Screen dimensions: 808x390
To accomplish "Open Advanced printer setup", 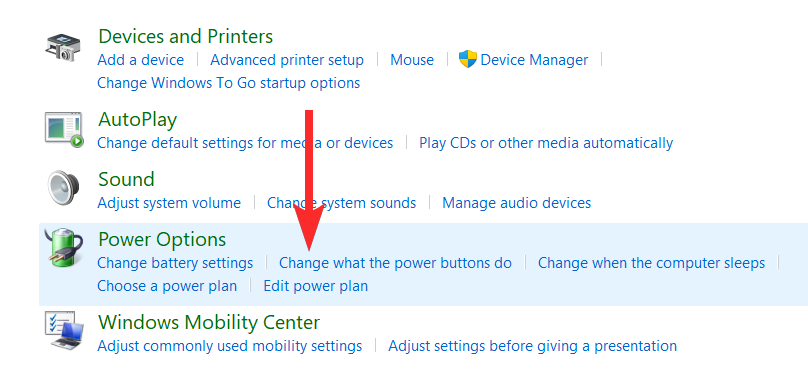I will [287, 60].
